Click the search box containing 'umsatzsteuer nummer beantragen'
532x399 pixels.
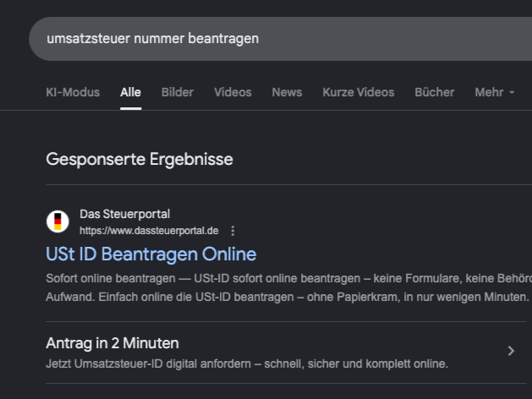click(280, 39)
